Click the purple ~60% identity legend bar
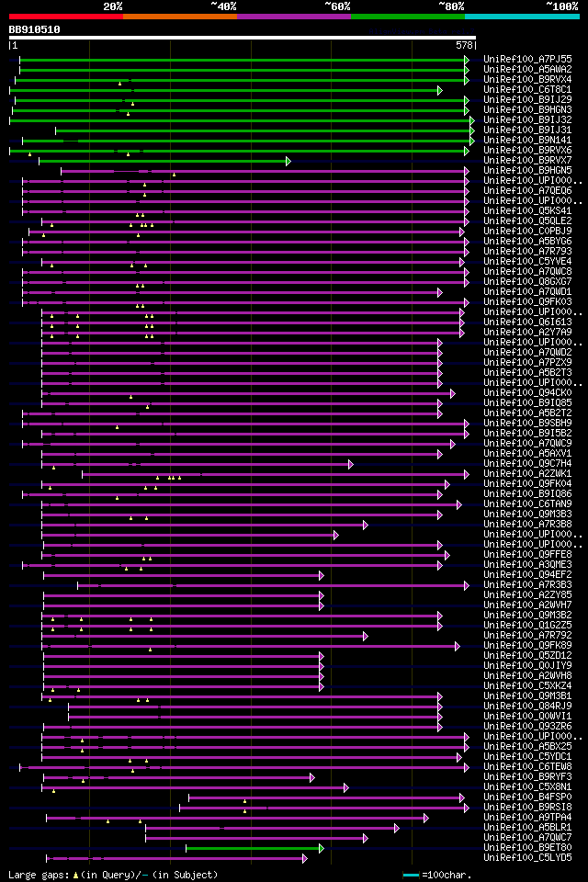 point(294,17)
